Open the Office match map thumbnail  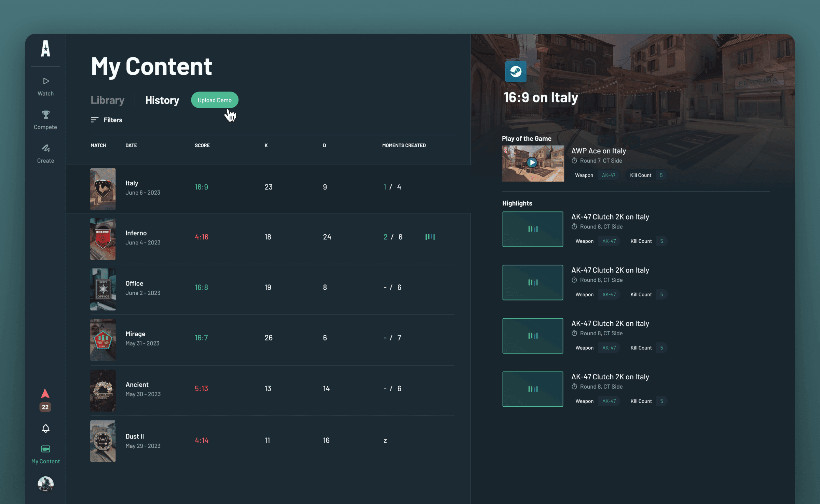pyautogui.click(x=103, y=289)
